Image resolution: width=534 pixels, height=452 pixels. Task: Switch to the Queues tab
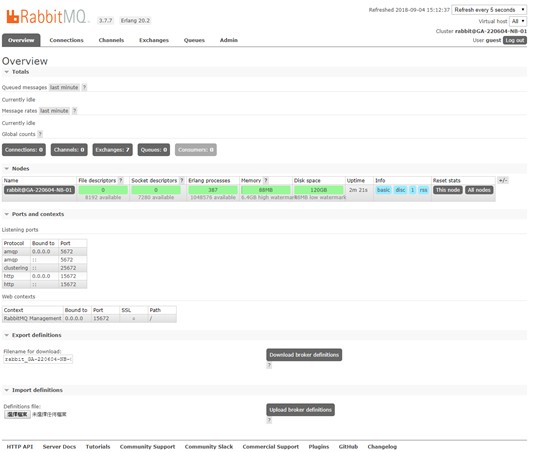(194, 40)
